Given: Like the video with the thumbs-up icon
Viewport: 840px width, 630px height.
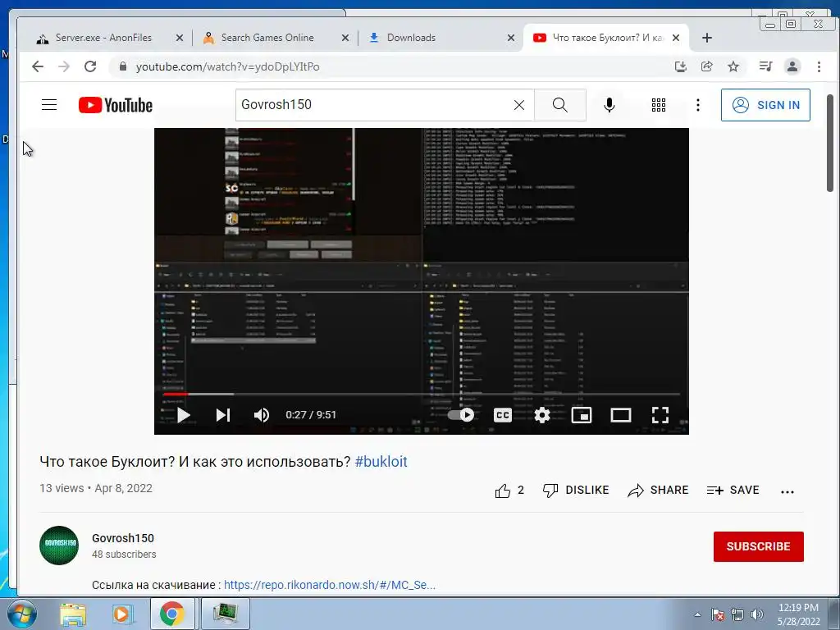Looking at the screenshot, I should 503,491.
